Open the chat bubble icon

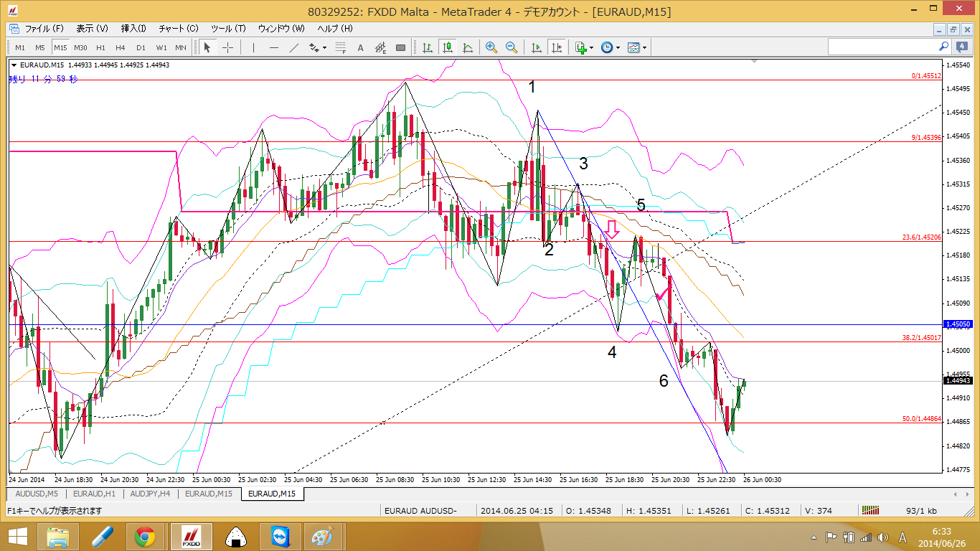click(962, 47)
